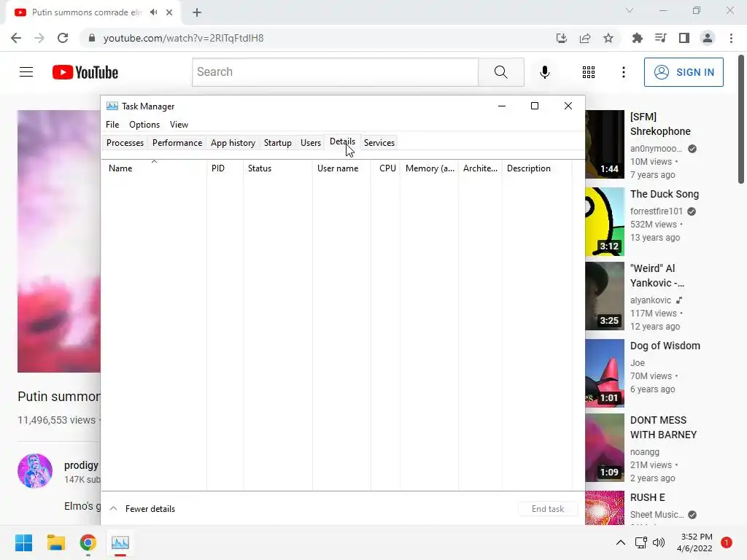
Task: Sort by the PID column header
Action: pos(225,168)
